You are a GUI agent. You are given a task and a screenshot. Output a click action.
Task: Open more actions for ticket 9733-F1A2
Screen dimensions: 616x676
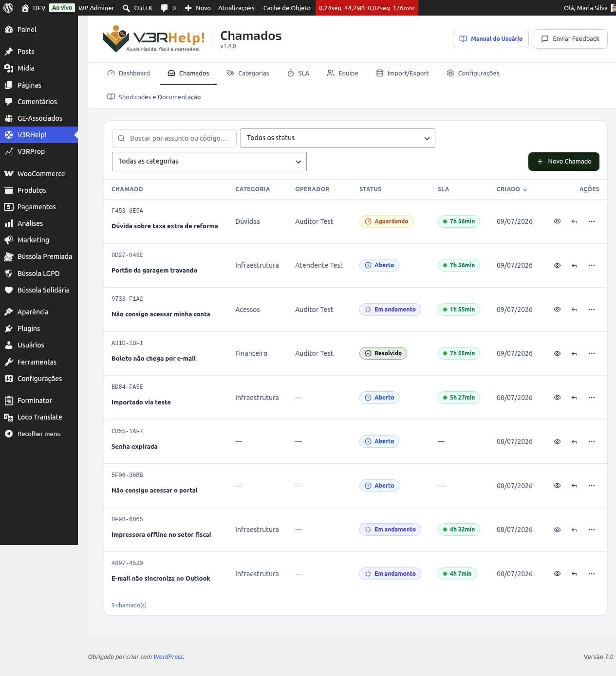click(592, 310)
